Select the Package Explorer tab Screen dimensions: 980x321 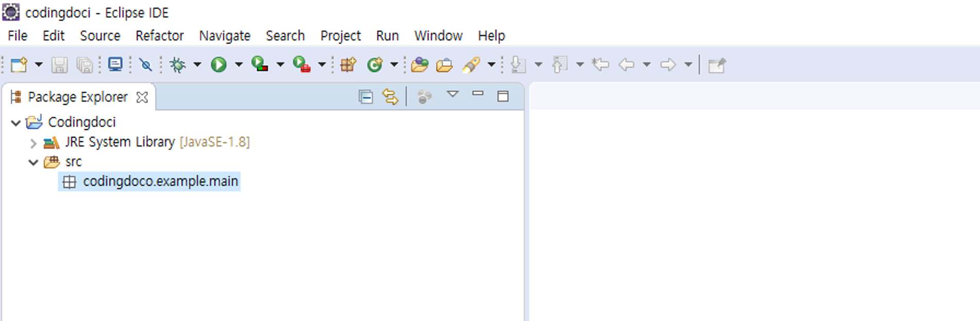coord(78,97)
